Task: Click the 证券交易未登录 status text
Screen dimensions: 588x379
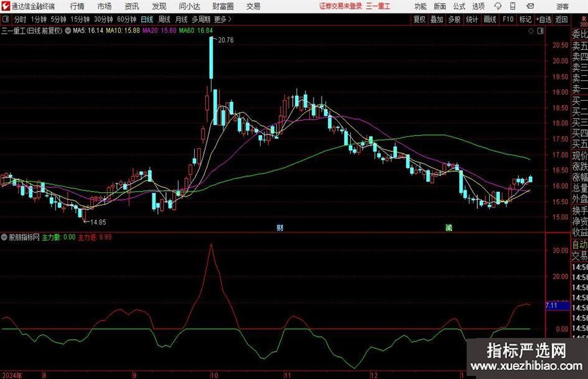Action: pyautogui.click(x=340, y=6)
